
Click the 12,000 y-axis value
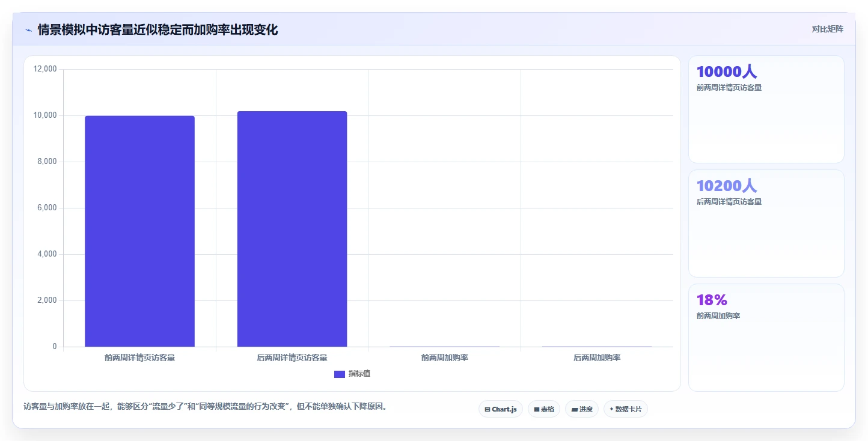coord(45,69)
